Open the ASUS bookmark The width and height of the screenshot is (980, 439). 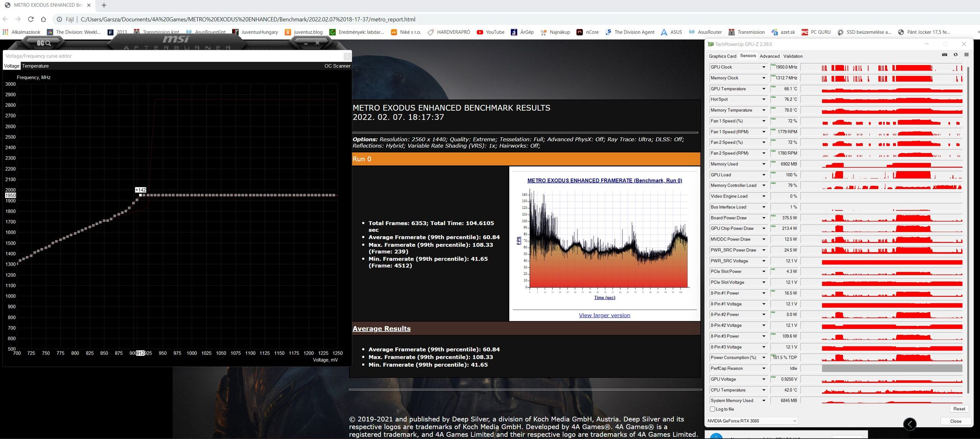[x=671, y=32]
